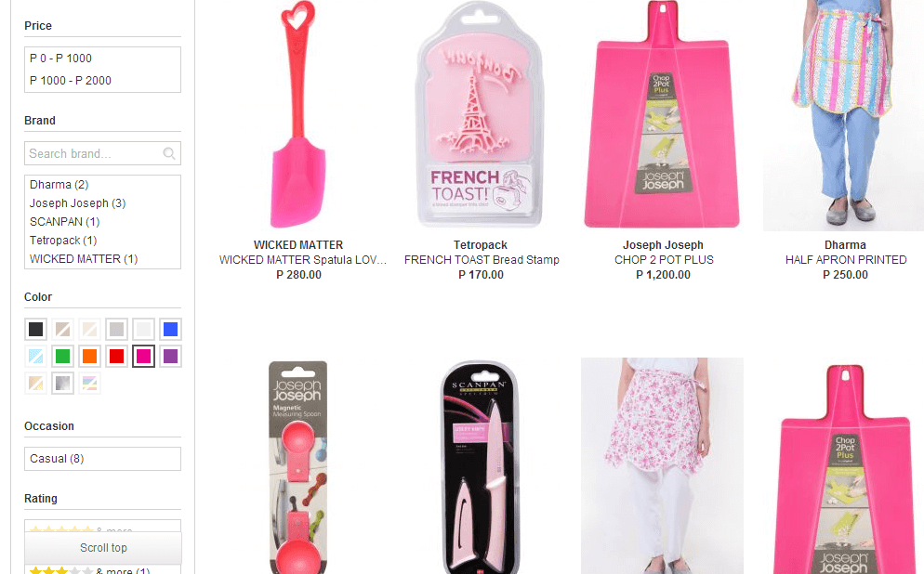Viewport: 924px width, 574px height.
Task: Choose the purple color filter
Action: coord(170,356)
